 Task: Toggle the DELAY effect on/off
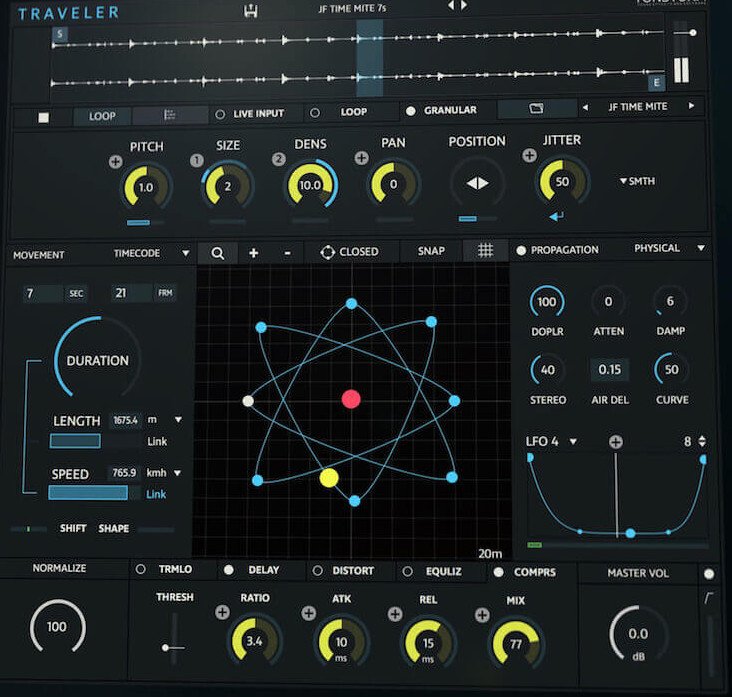(x=229, y=570)
